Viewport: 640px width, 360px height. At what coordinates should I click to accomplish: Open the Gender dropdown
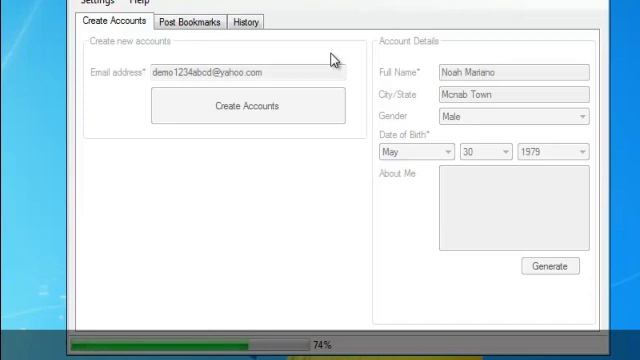[514, 116]
